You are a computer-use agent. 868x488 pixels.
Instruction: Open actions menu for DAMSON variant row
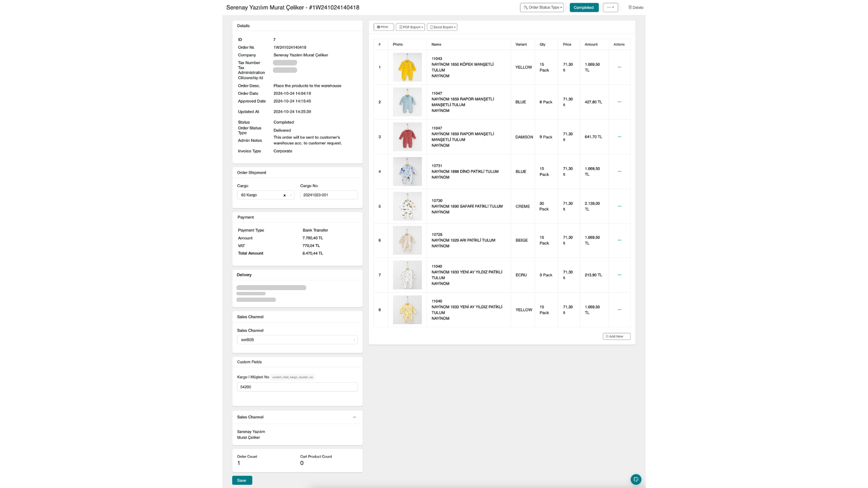[x=619, y=137]
